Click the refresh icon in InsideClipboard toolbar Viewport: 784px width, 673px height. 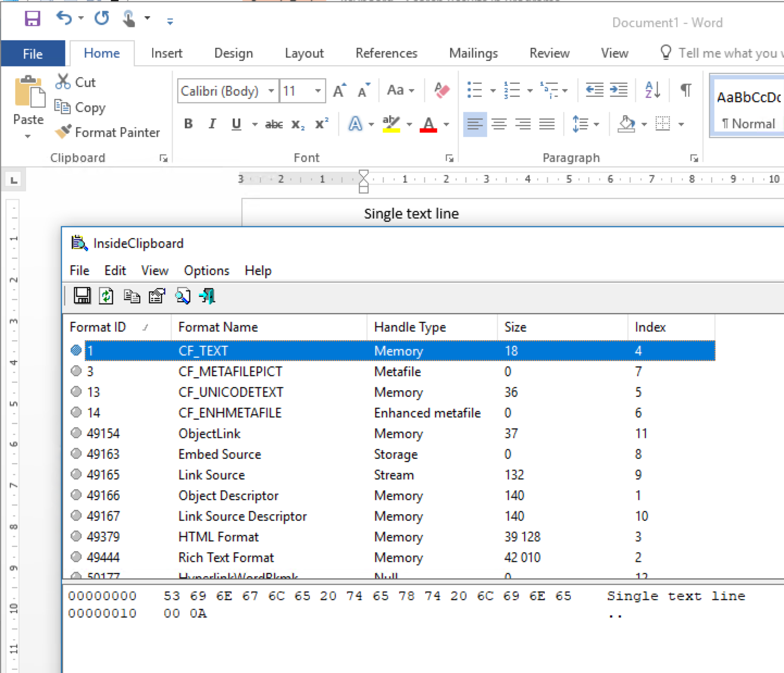107,296
